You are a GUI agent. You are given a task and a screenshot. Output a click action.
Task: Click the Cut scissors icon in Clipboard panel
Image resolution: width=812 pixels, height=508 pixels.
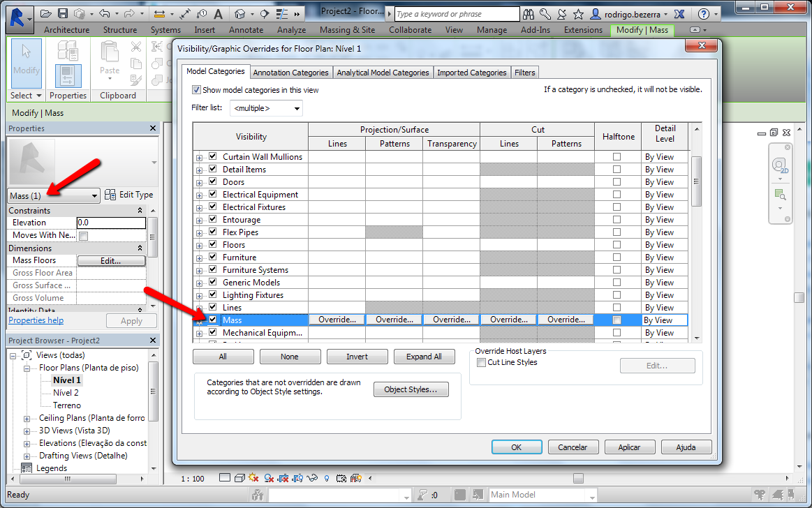pyautogui.click(x=136, y=47)
